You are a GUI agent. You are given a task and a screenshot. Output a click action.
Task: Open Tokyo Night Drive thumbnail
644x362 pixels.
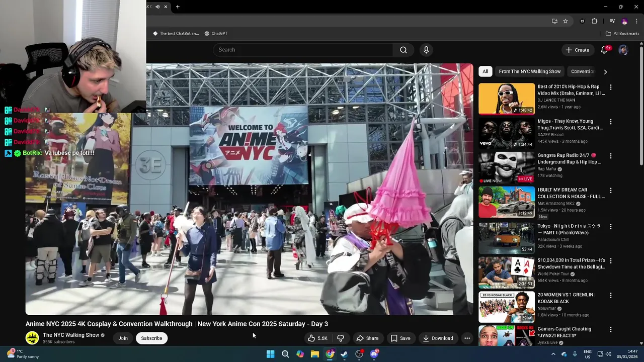tap(507, 238)
